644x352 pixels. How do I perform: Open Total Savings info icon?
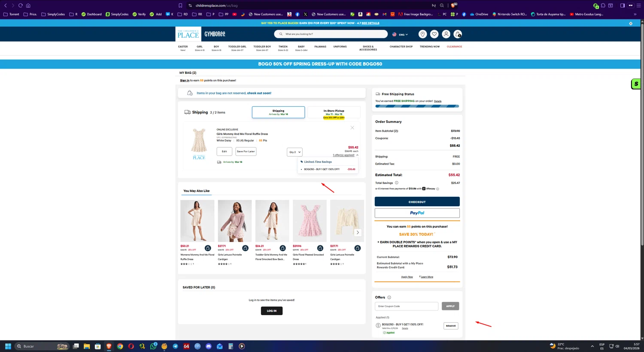click(x=396, y=183)
